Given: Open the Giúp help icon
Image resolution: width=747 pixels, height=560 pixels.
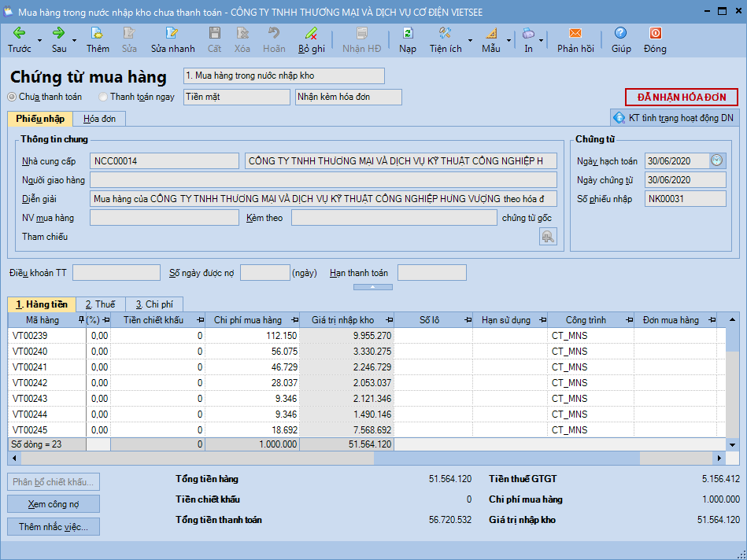Looking at the screenshot, I should (620, 33).
